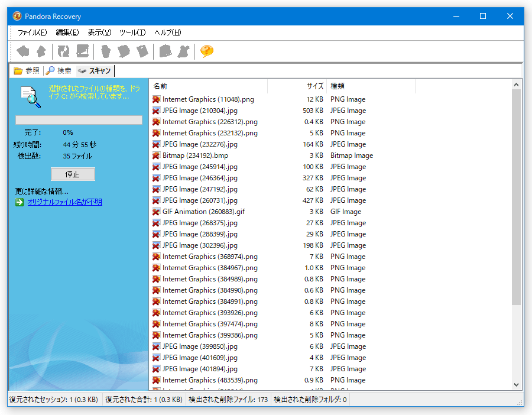Screen dimensions: 532x415
Task: Click the Bitmap Image type cell
Action: pos(352,155)
